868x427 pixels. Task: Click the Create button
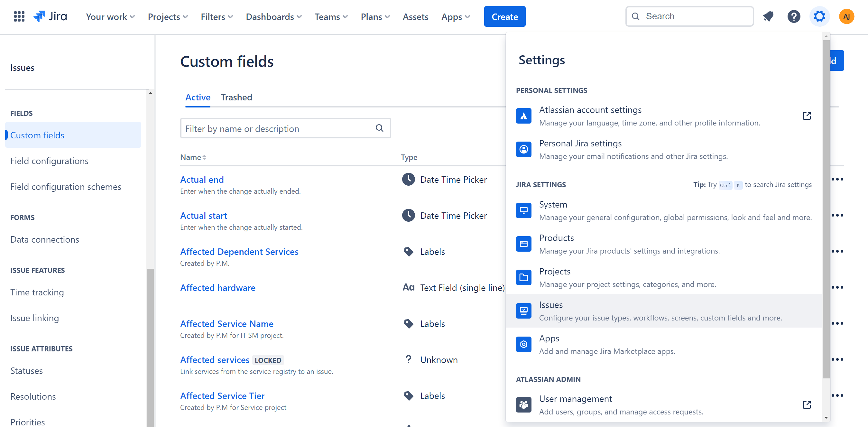tap(504, 16)
